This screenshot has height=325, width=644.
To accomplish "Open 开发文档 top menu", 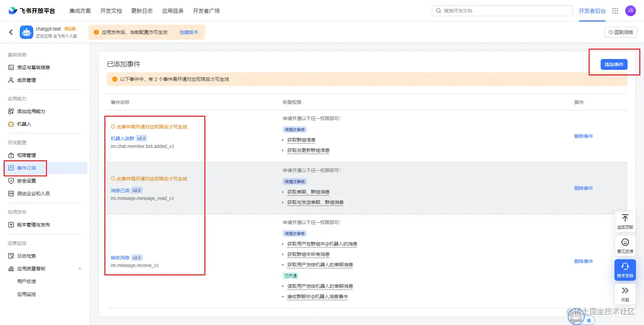I will pos(111,11).
